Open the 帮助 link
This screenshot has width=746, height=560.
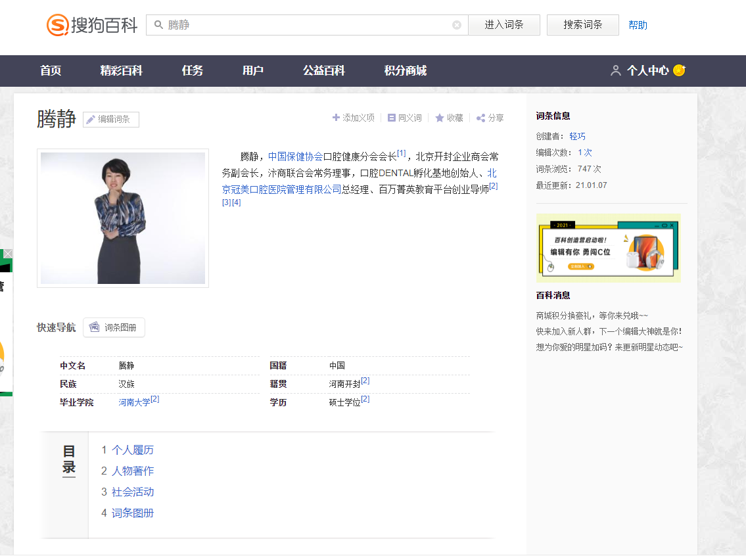point(638,25)
